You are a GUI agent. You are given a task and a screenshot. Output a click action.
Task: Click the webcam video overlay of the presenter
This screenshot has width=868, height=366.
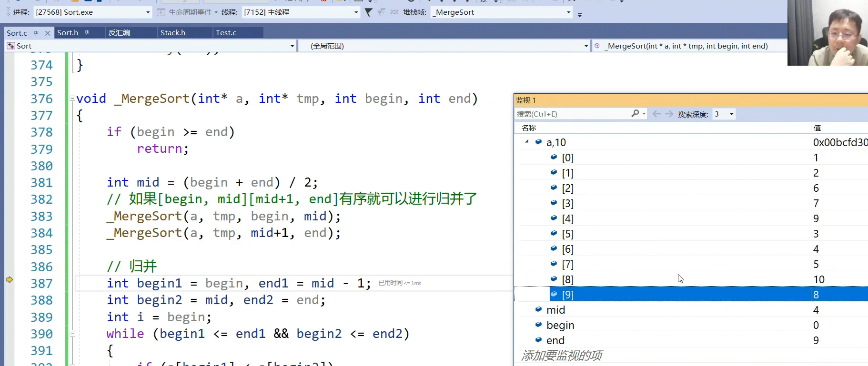tap(828, 33)
